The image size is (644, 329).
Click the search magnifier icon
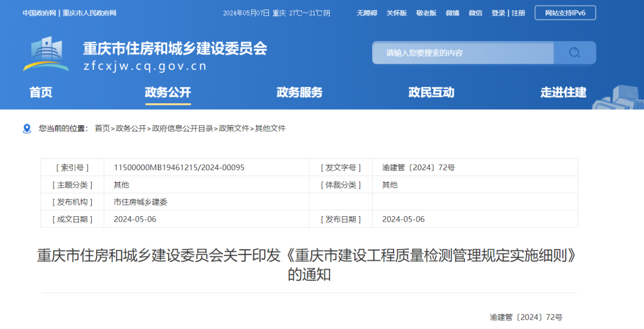pos(574,53)
